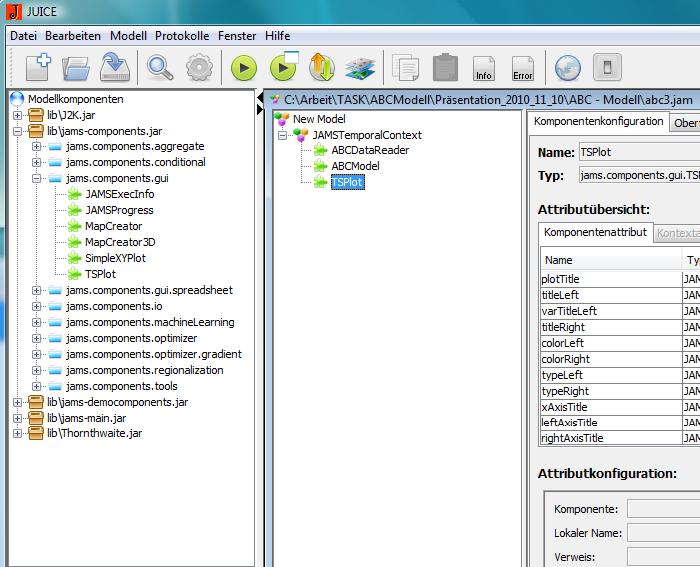Image resolution: width=700 pixels, height=567 pixels.
Task: Expand the lib\J2K.jar library node
Action: click(x=17, y=115)
